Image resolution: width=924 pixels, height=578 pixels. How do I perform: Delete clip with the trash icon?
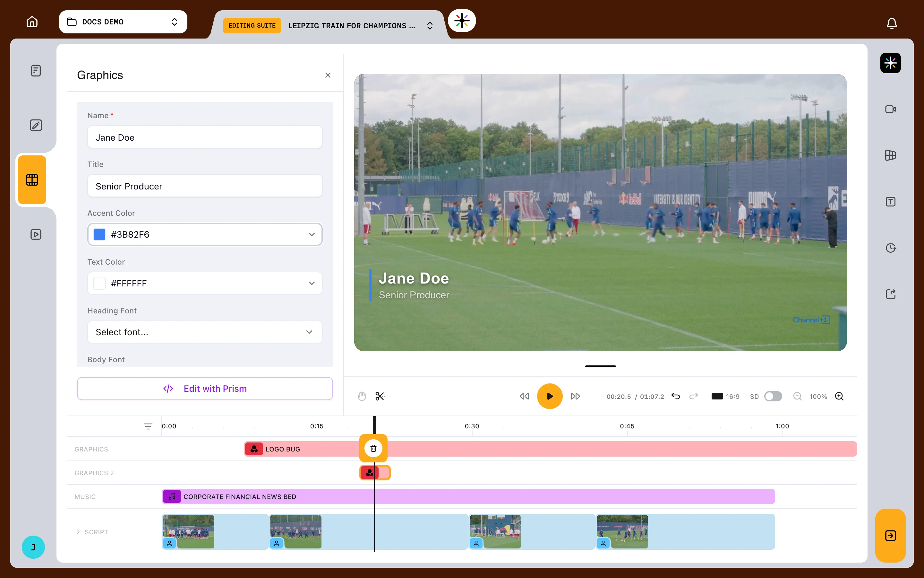click(373, 448)
